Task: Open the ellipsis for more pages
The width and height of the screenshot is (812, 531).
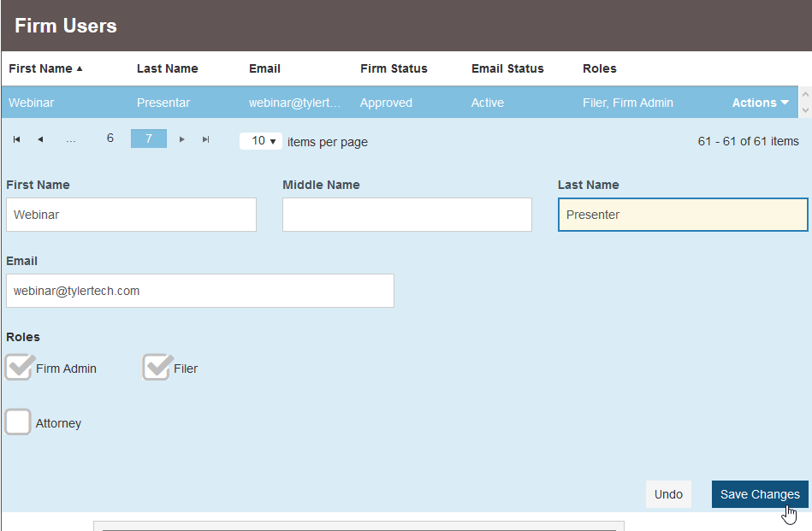Action: [71, 139]
